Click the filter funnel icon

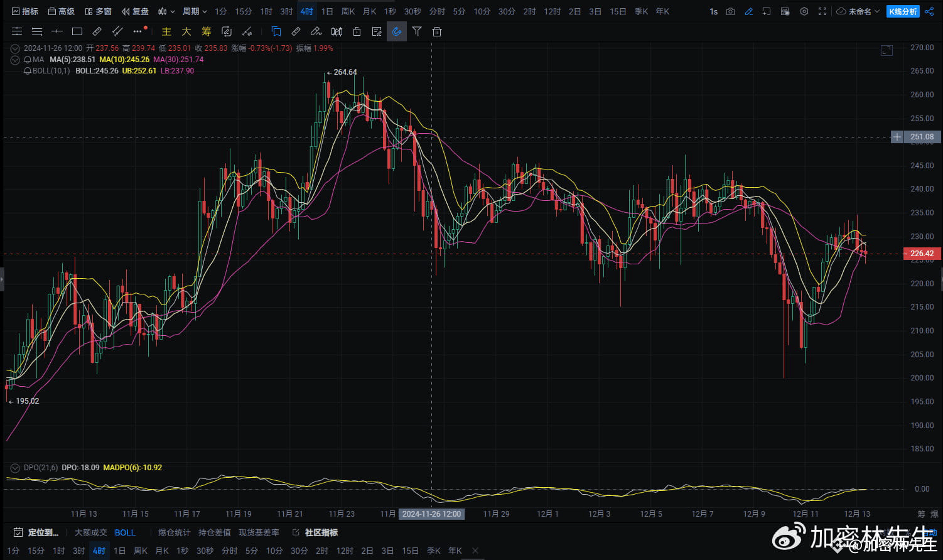(417, 31)
